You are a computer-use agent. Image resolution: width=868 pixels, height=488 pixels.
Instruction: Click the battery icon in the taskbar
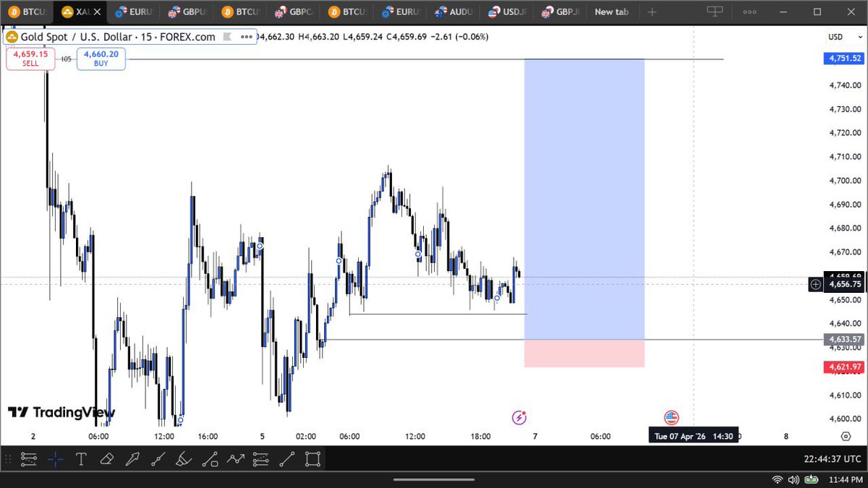tap(813, 479)
